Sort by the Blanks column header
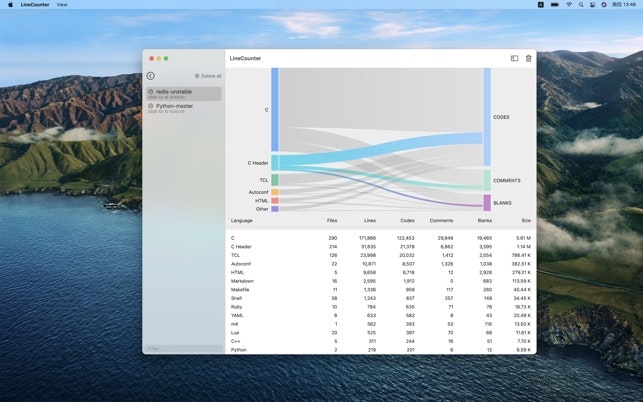This screenshot has width=643, height=402. coord(484,220)
